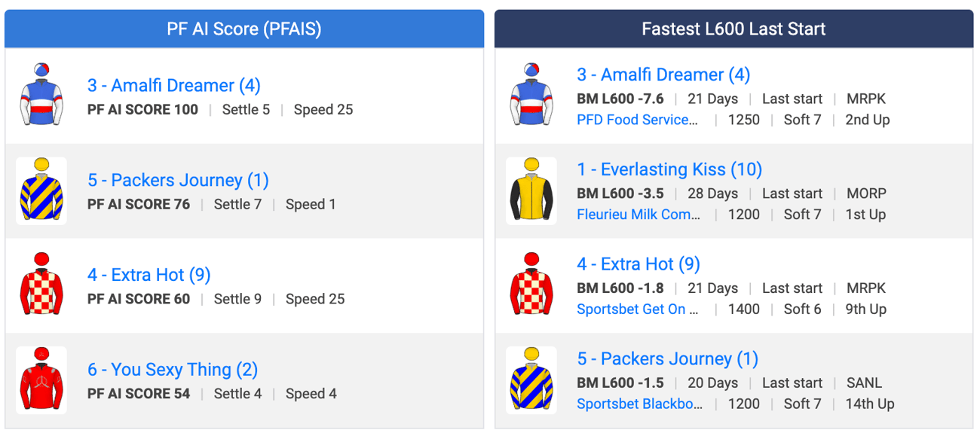980x436 pixels.
Task: Open 3 - Amalfi Dreamer (4) in Fastest L600
Action: [663, 75]
